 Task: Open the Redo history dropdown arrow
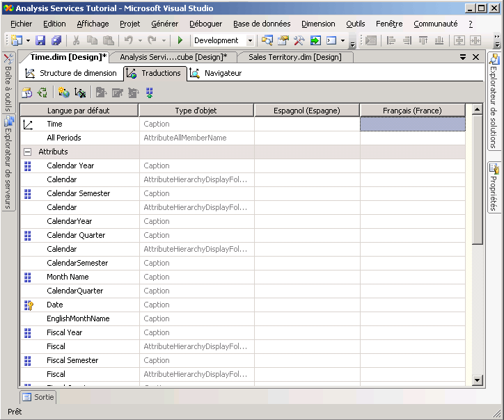coord(164,41)
